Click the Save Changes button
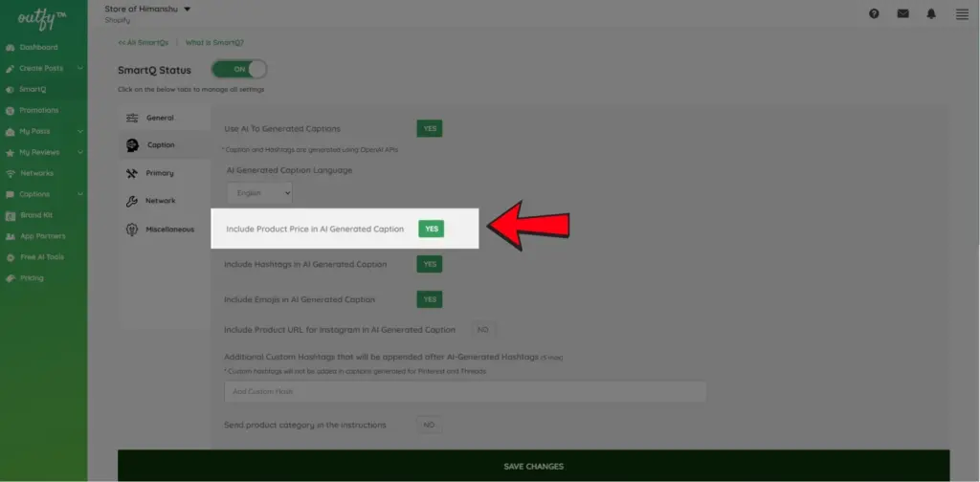This screenshot has width=980, height=482. (533, 466)
